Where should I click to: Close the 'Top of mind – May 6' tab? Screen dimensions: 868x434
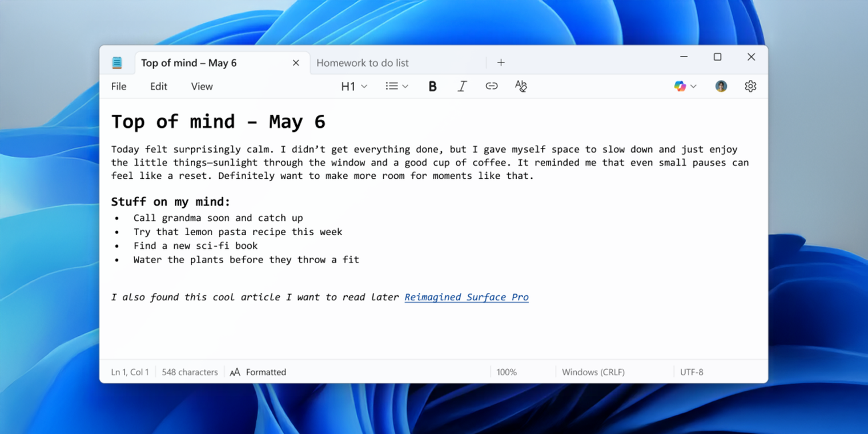296,63
